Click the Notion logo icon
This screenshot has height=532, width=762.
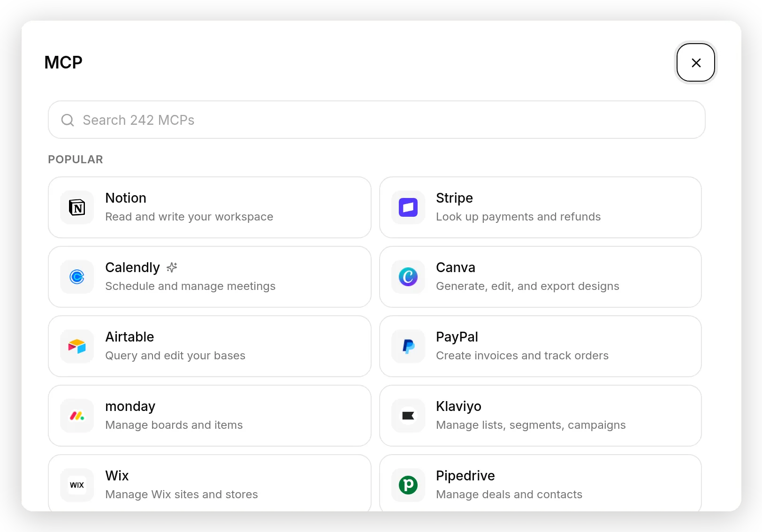click(77, 207)
